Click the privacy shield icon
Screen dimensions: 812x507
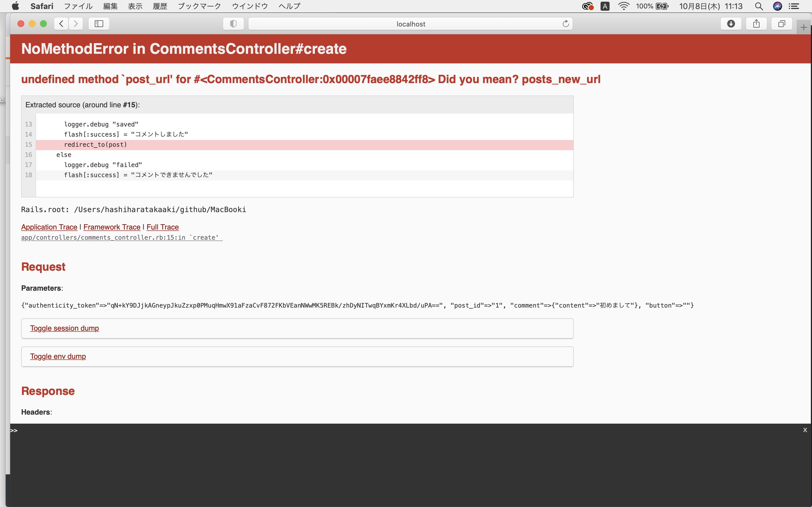(233, 24)
